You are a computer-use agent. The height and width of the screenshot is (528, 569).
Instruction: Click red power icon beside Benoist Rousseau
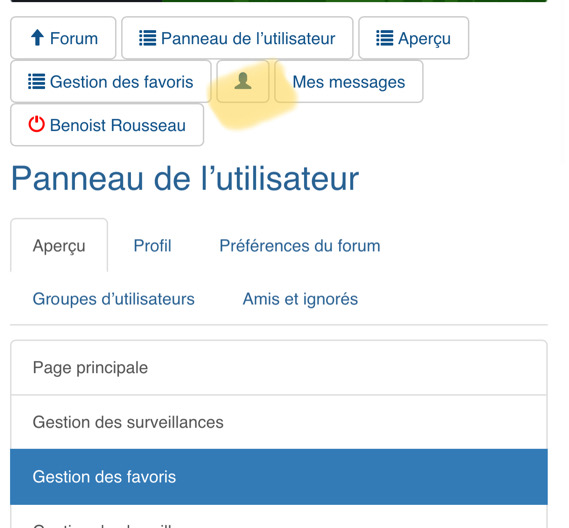pyautogui.click(x=36, y=124)
